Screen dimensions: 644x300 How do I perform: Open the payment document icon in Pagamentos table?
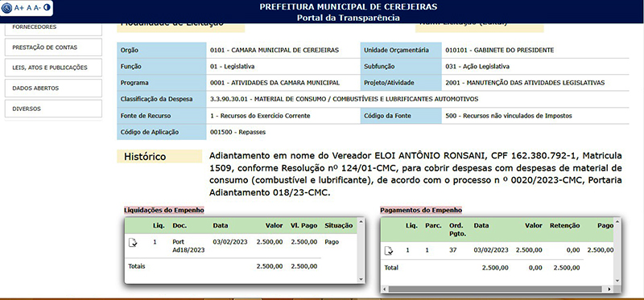pyautogui.click(x=389, y=250)
